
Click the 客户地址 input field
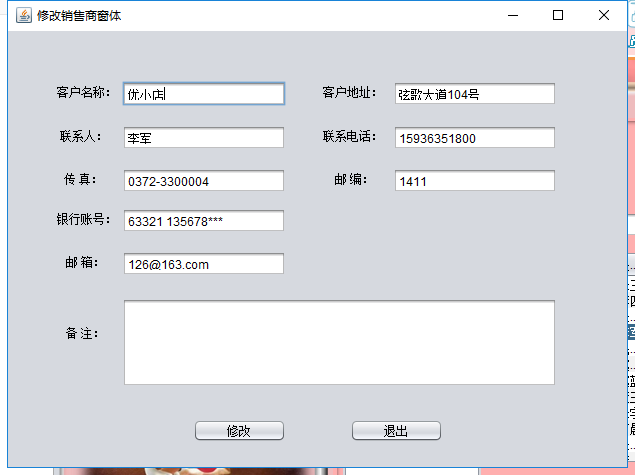pyautogui.click(x=474, y=94)
